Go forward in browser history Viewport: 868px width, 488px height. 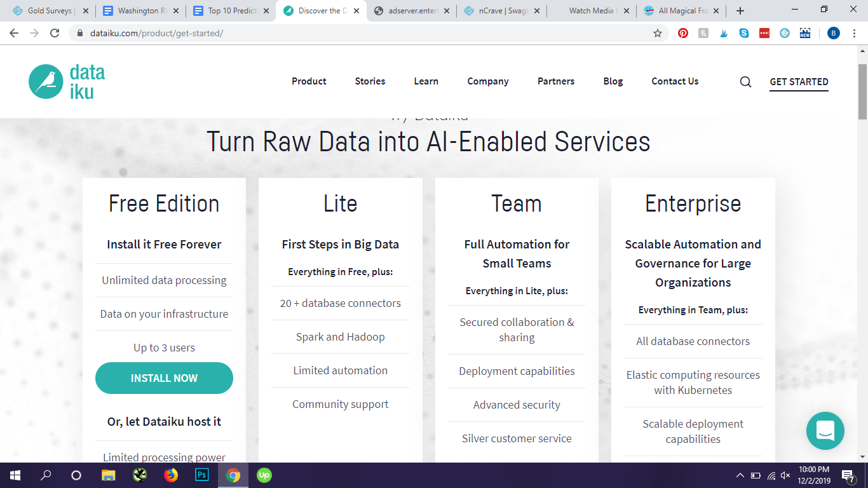34,33
